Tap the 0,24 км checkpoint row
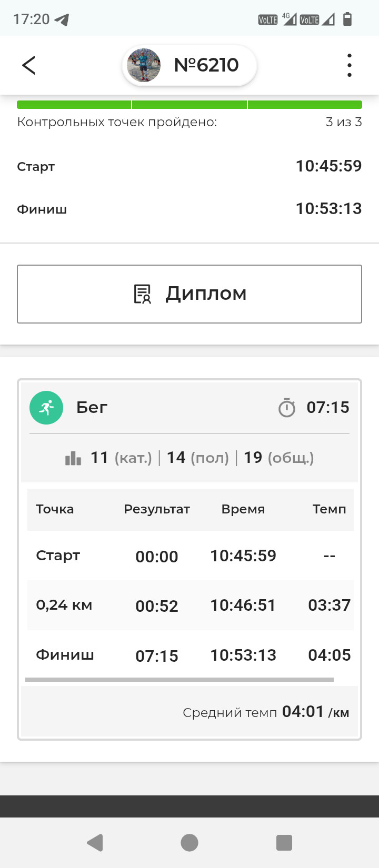This screenshot has height=868, width=379. tap(190, 605)
